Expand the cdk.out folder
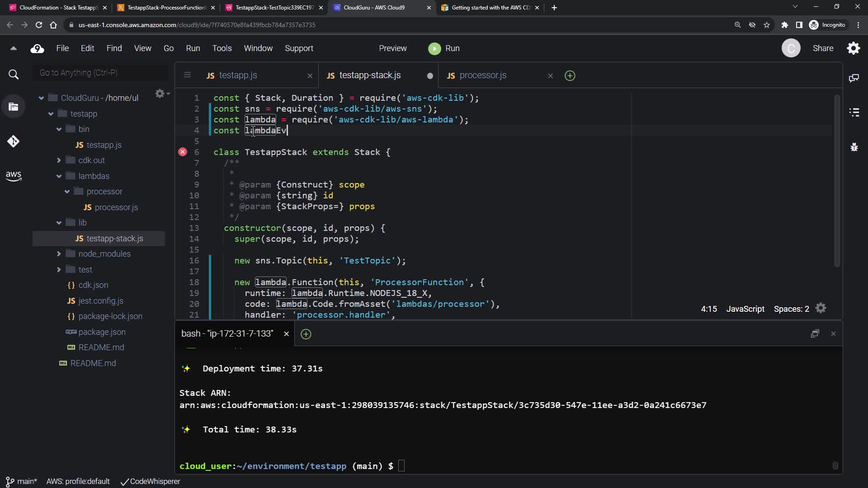 point(59,160)
